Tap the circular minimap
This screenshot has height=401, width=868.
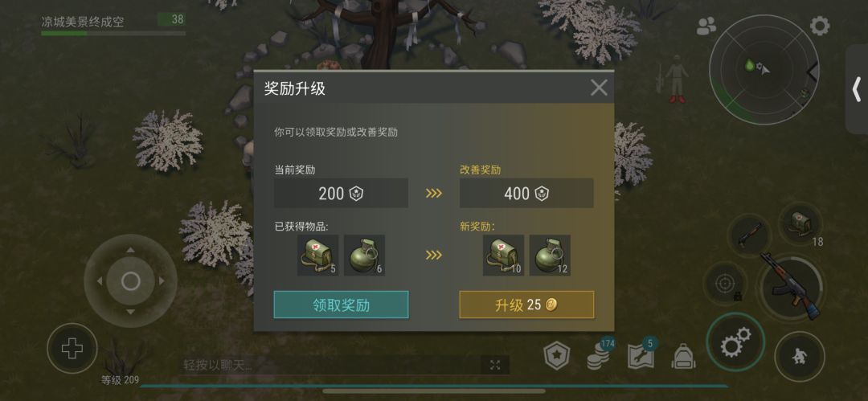pos(764,69)
